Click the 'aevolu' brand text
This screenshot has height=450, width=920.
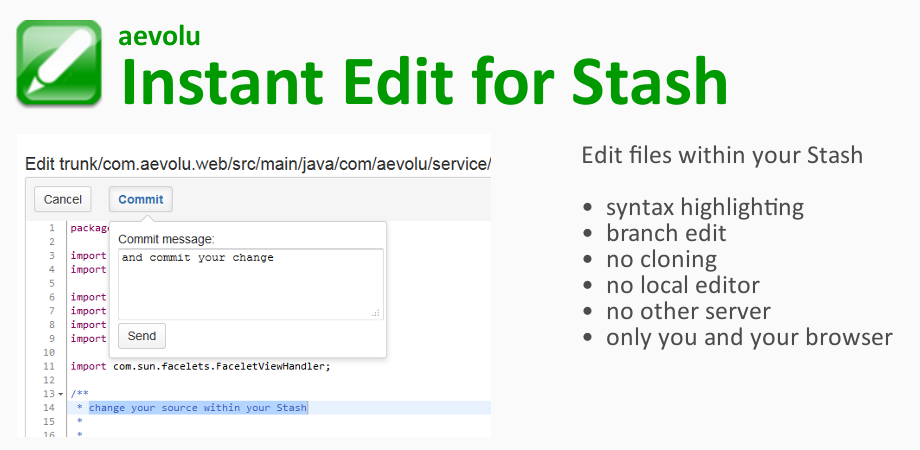tap(159, 36)
